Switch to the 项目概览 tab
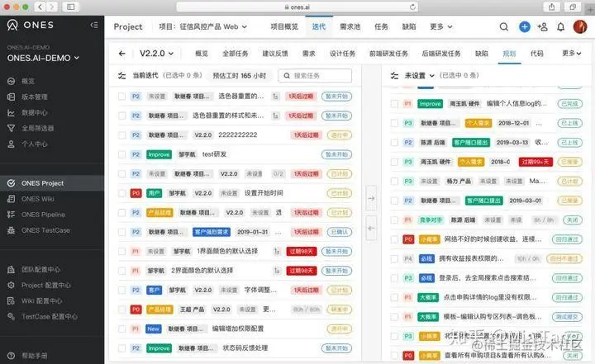The height and width of the screenshot is (364, 595). coord(284,27)
